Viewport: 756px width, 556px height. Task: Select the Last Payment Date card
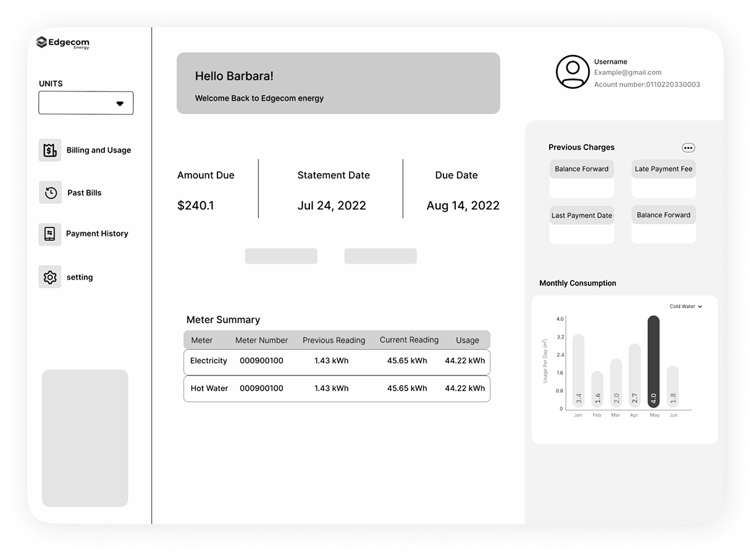coord(581,225)
